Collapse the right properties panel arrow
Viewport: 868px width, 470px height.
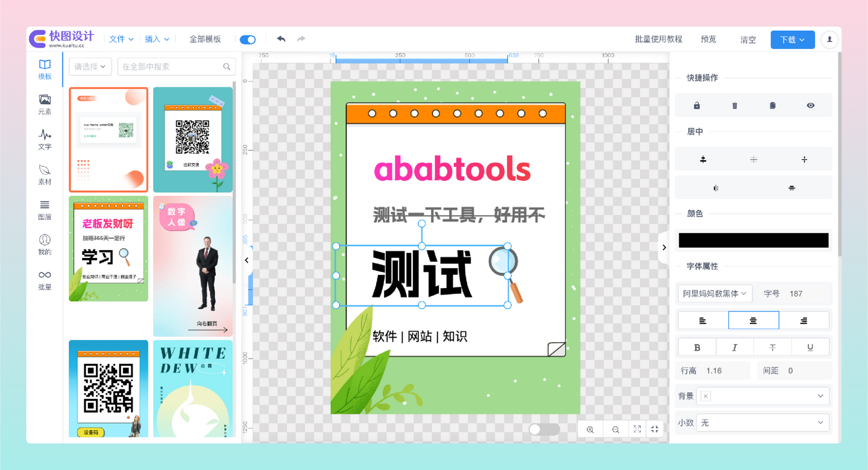click(x=664, y=247)
